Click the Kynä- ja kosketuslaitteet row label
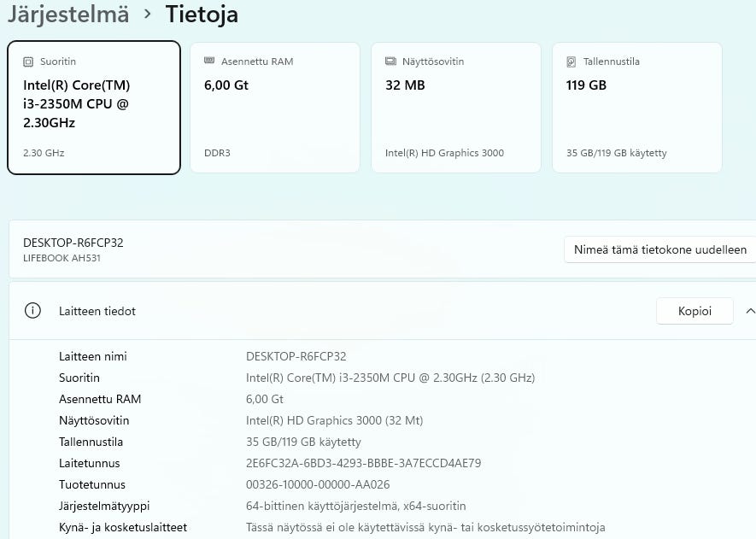756x539 pixels. point(123,527)
